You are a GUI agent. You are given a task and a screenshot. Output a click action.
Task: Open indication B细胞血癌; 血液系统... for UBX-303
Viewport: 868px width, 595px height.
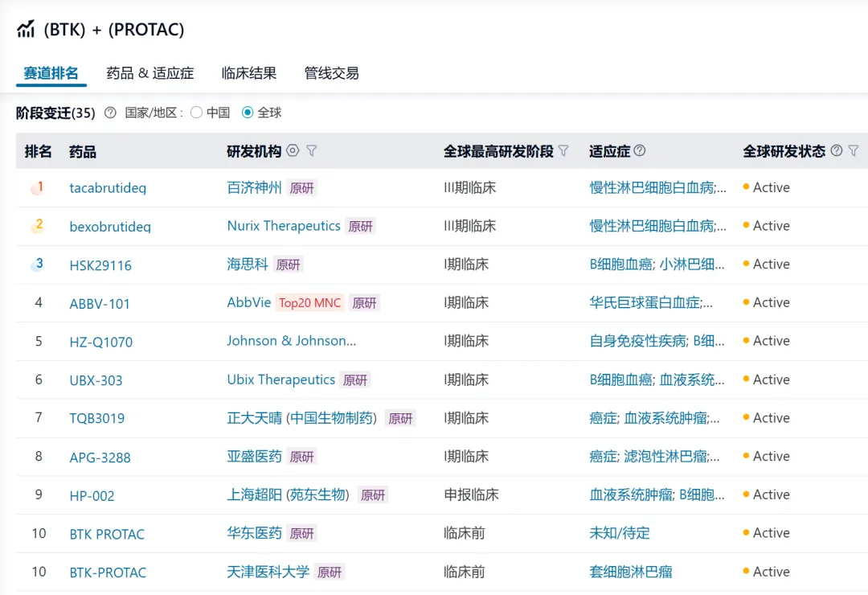[x=657, y=380]
